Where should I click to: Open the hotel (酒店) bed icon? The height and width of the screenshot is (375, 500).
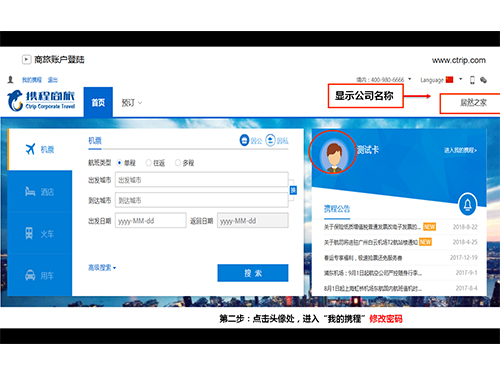pos(30,191)
